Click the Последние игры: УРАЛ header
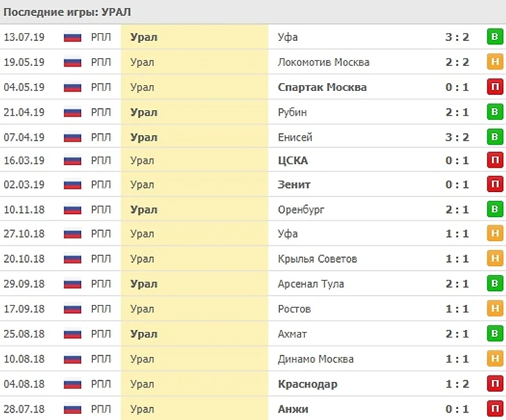The height and width of the screenshot is (420, 506). (67, 12)
